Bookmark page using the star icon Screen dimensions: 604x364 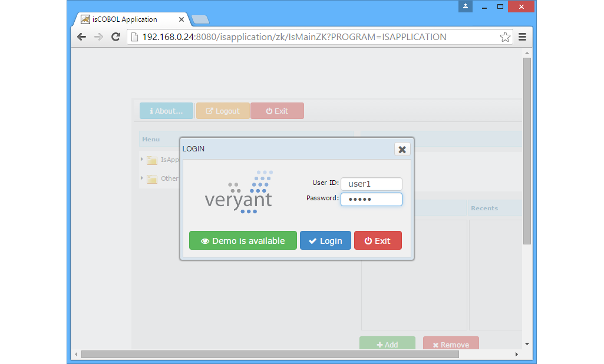tap(505, 37)
